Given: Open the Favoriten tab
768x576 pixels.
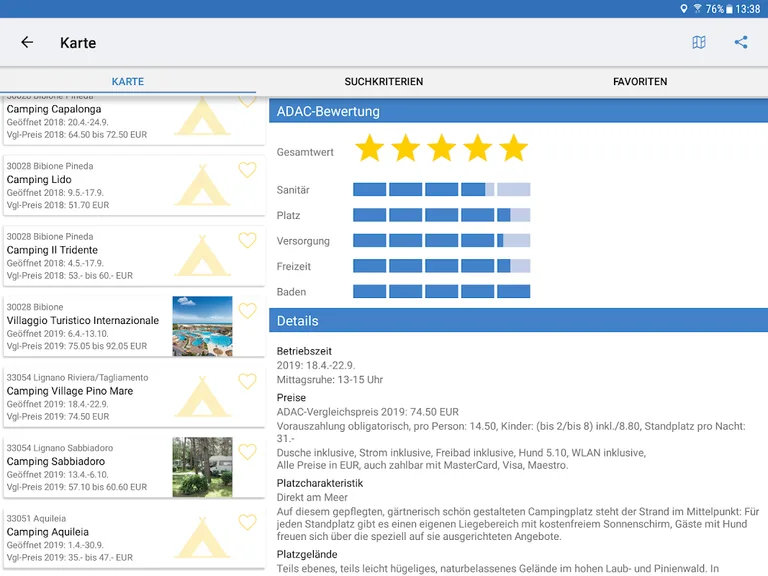Looking at the screenshot, I should coord(639,82).
